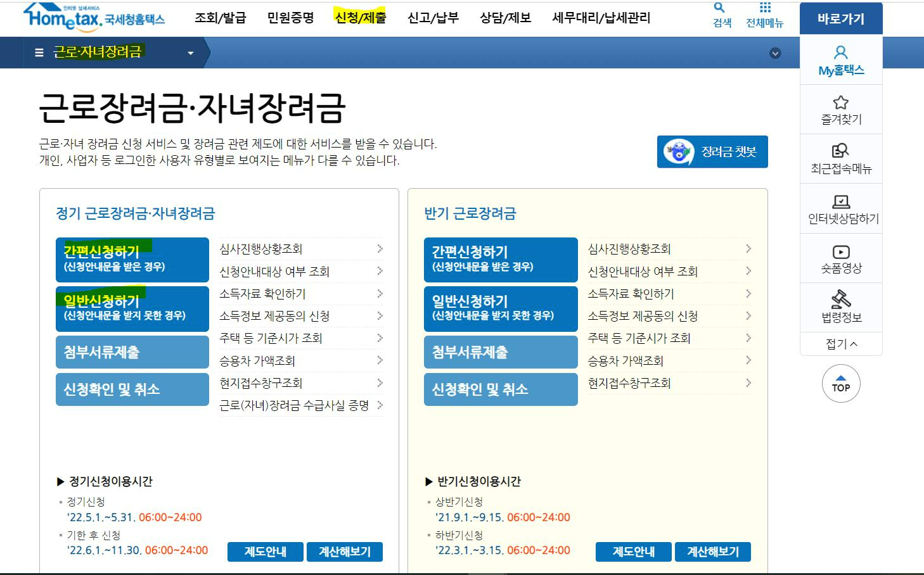The width and height of the screenshot is (924, 575).
Task: Click the 장려금 챗봇 button
Action: tap(712, 152)
